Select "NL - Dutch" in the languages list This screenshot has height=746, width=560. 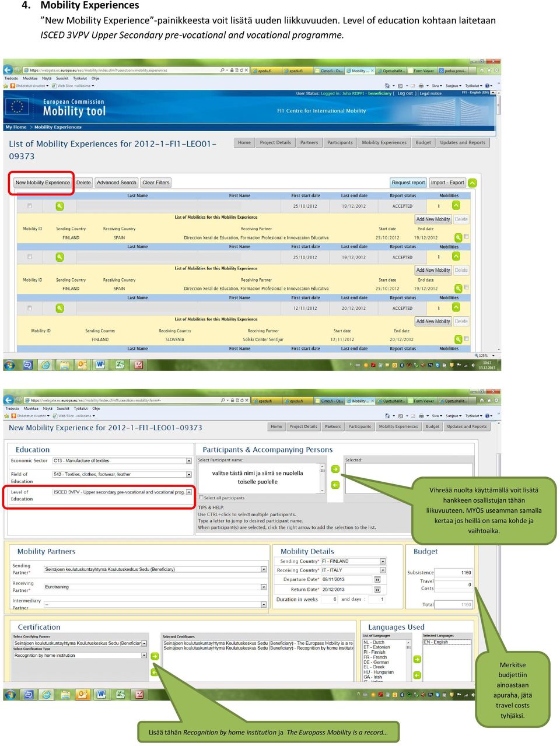point(374,642)
